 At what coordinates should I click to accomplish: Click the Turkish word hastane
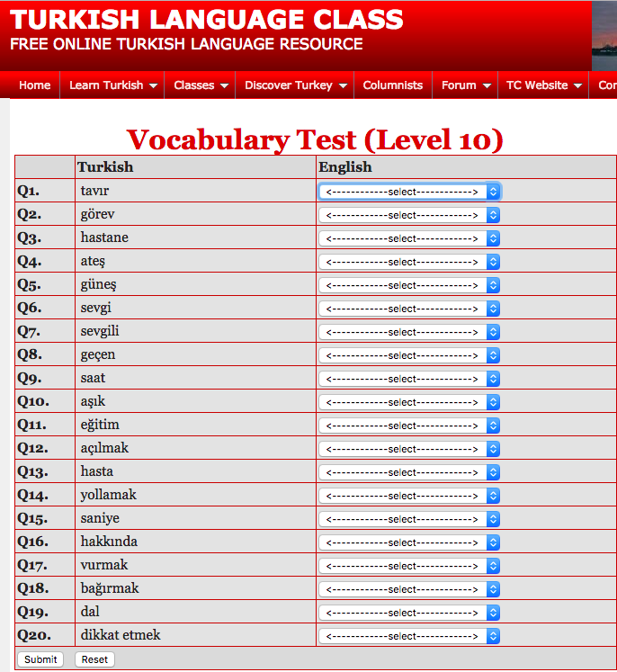(104, 237)
